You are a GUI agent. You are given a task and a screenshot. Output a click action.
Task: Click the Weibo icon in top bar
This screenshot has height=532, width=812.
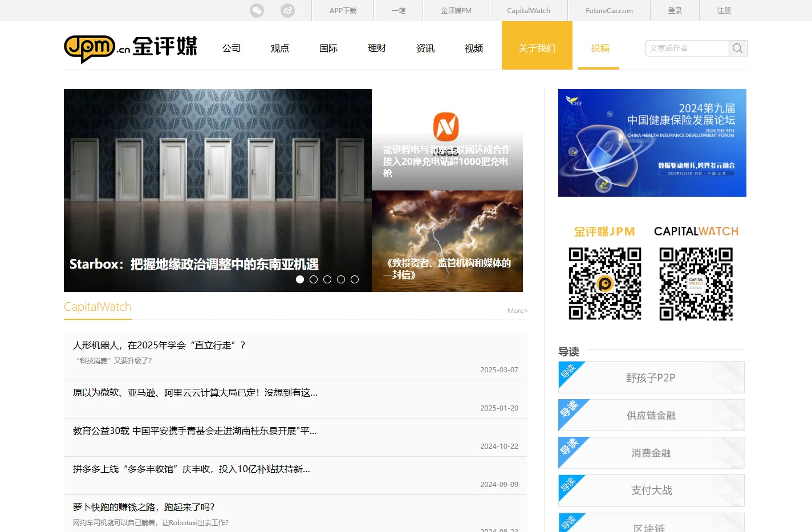288,10
